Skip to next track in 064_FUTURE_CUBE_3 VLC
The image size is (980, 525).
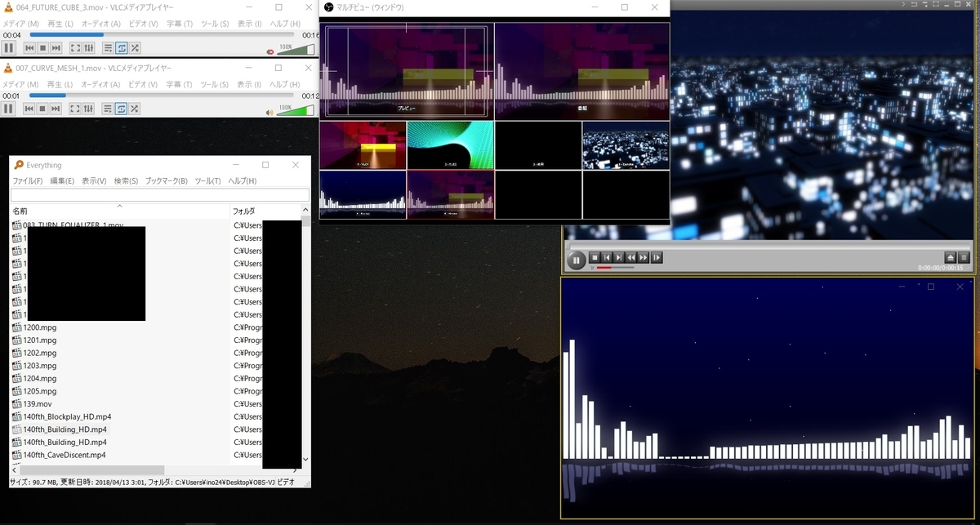point(56,49)
